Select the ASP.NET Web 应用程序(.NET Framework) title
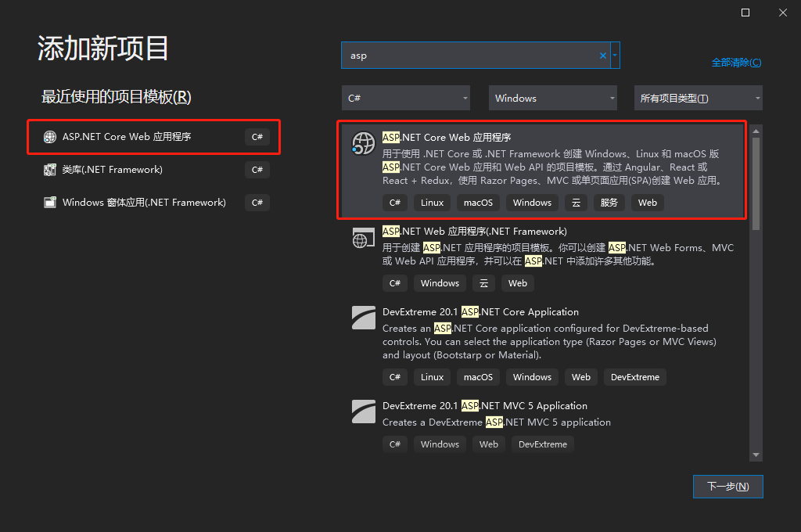Viewport: 801px width, 532px height. pos(475,232)
